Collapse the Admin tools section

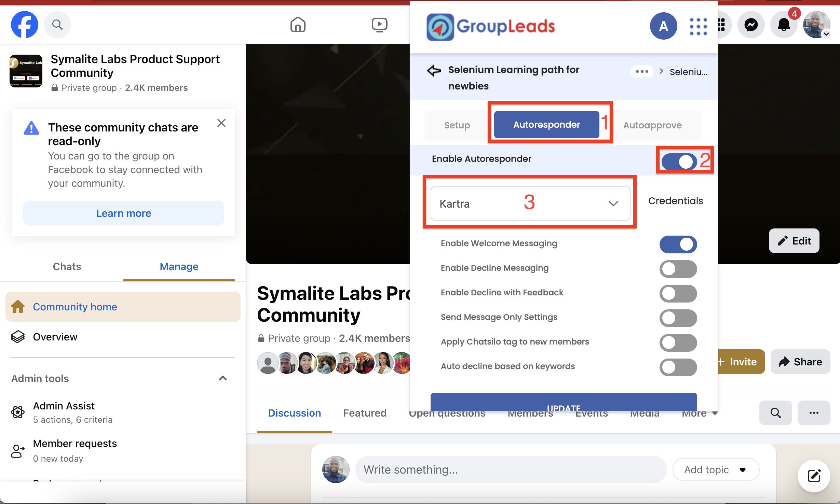tap(223, 378)
